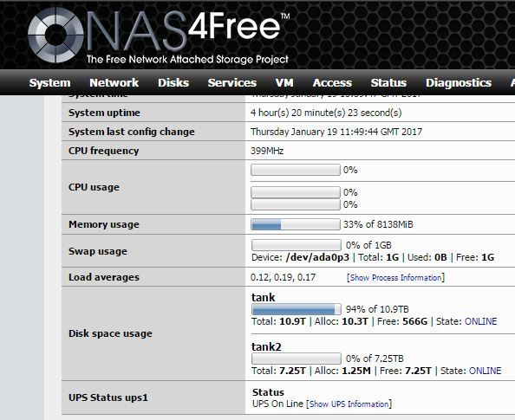Click the memory usage progress bar

coord(296,224)
